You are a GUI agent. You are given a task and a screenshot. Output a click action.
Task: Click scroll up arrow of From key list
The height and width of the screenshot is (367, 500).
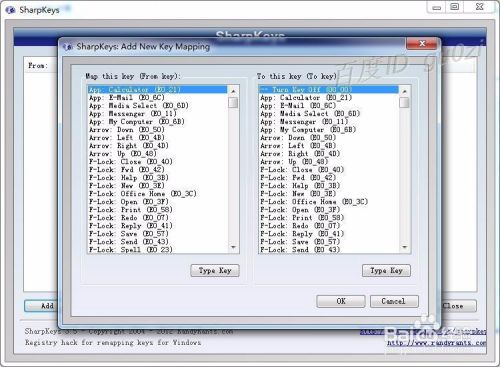(233, 91)
